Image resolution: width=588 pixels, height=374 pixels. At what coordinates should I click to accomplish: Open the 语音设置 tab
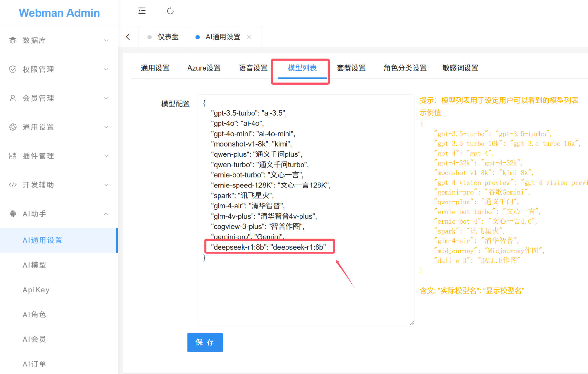coord(253,68)
